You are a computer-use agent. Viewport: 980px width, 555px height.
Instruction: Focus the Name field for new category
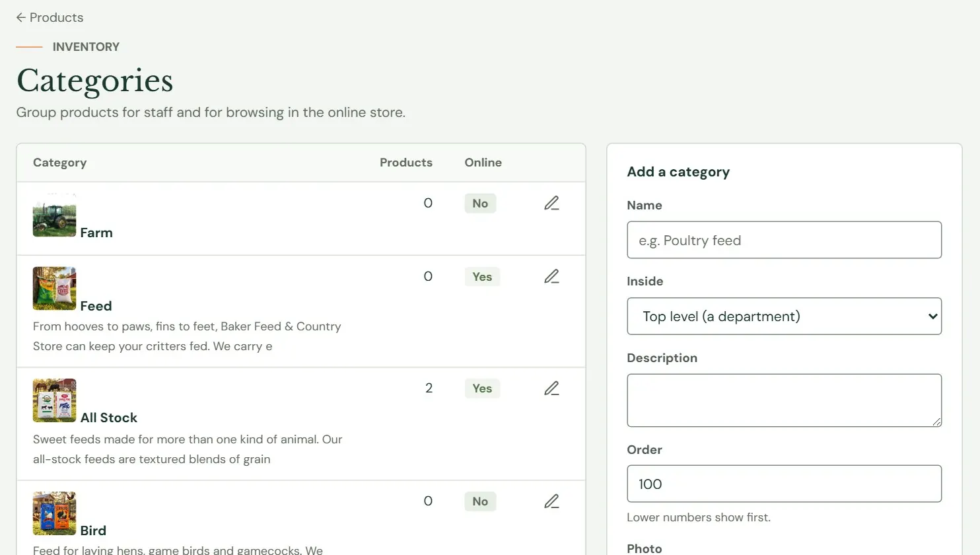[784, 240]
